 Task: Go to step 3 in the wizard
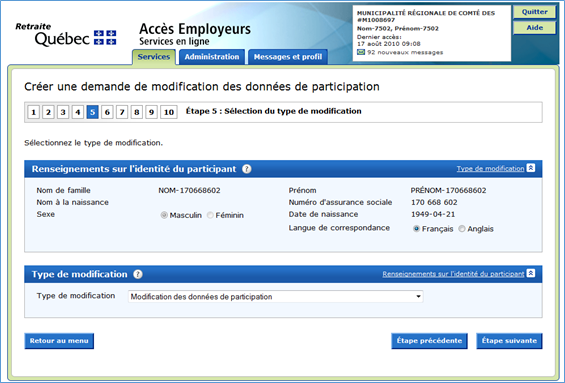coord(63,112)
